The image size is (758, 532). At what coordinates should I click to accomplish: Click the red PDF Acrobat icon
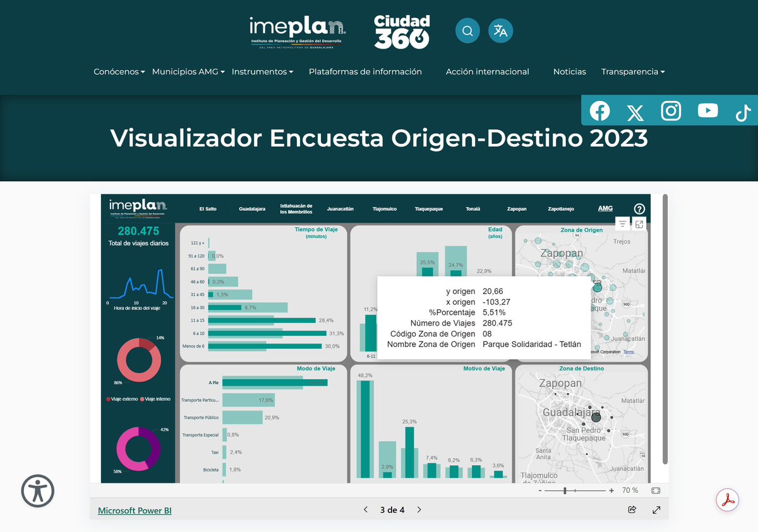(727, 500)
